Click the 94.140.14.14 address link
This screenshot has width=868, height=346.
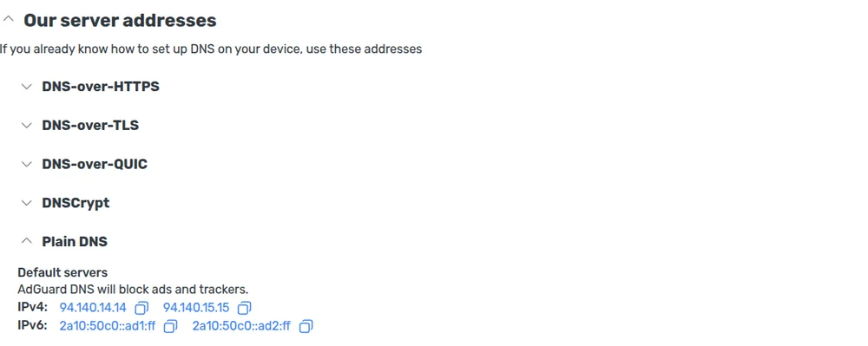point(93,308)
